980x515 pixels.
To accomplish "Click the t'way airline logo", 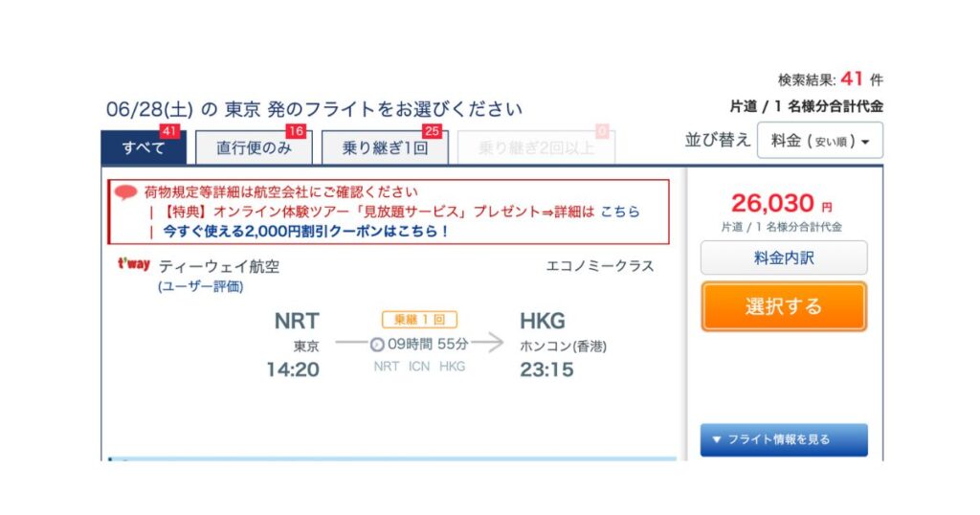I will pos(134,264).
